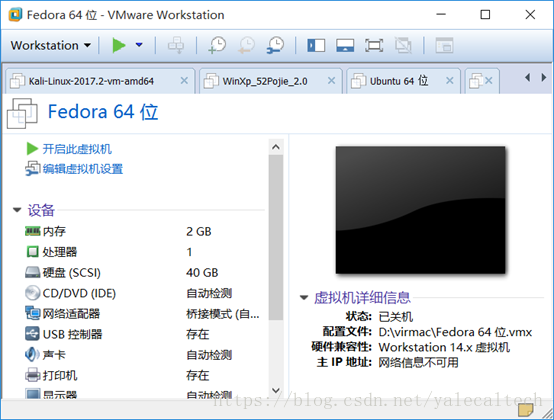Click the revert to snapshot icon
The height and width of the screenshot is (420, 554).
[246, 45]
